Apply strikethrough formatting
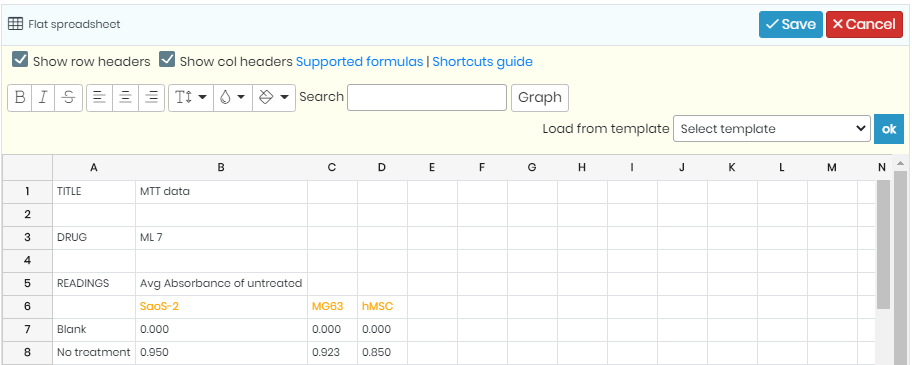Screen dimensions: 912x365 (69, 98)
